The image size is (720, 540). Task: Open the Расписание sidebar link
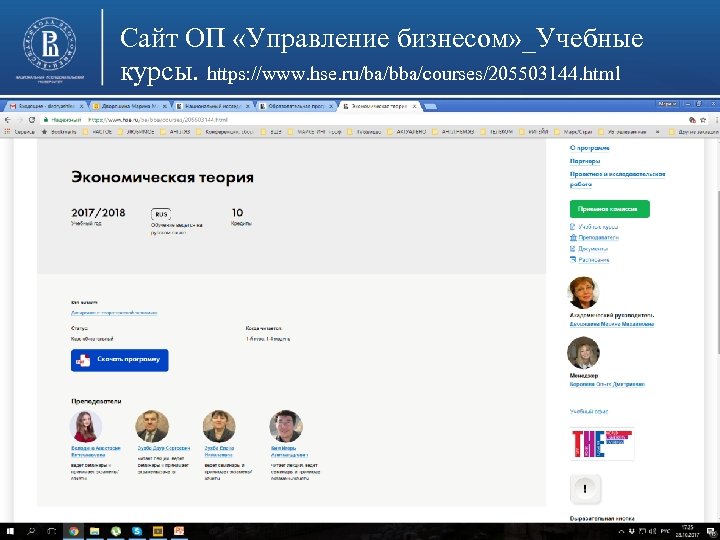pos(593,260)
